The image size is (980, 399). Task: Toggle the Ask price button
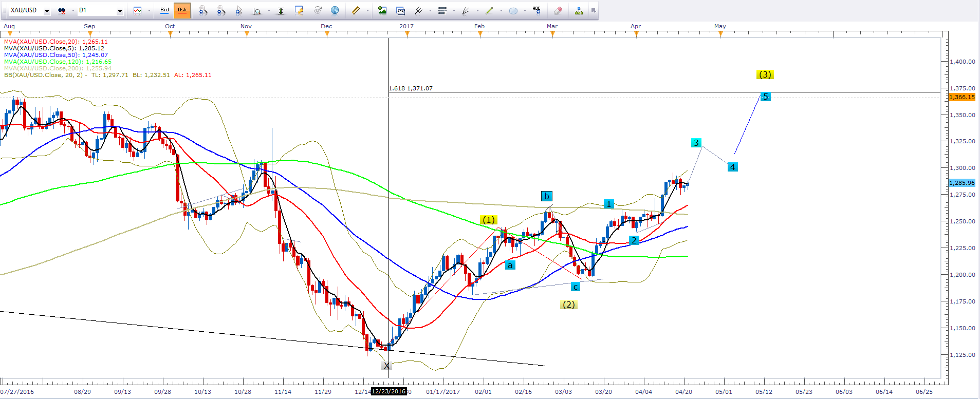tap(182, 10)
